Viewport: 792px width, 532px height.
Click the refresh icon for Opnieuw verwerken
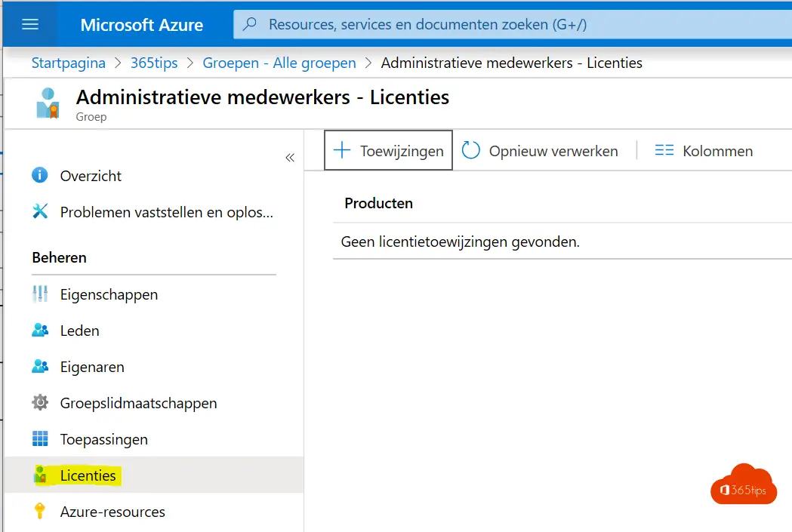(471, 150)
